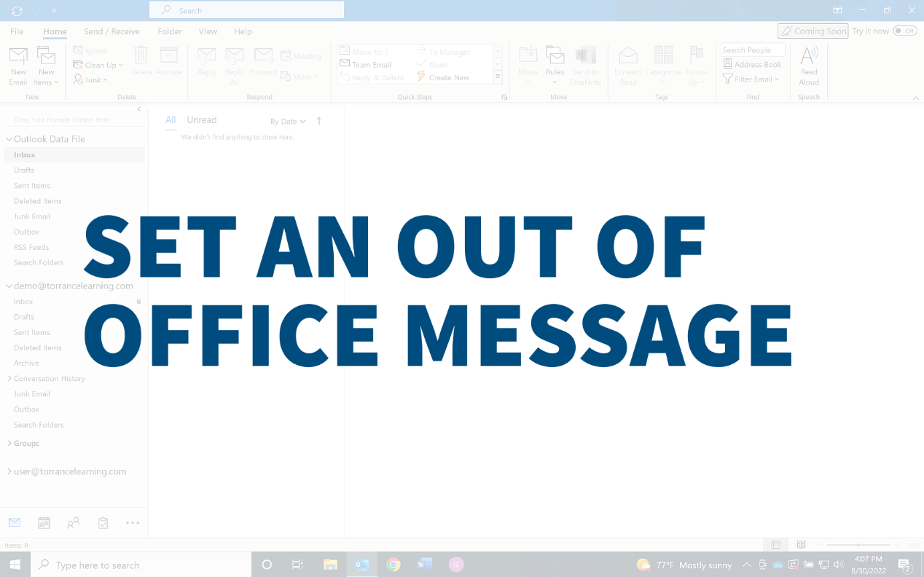Open the Move dropdown
The image size is (924, 577).
tap(528, 66)
